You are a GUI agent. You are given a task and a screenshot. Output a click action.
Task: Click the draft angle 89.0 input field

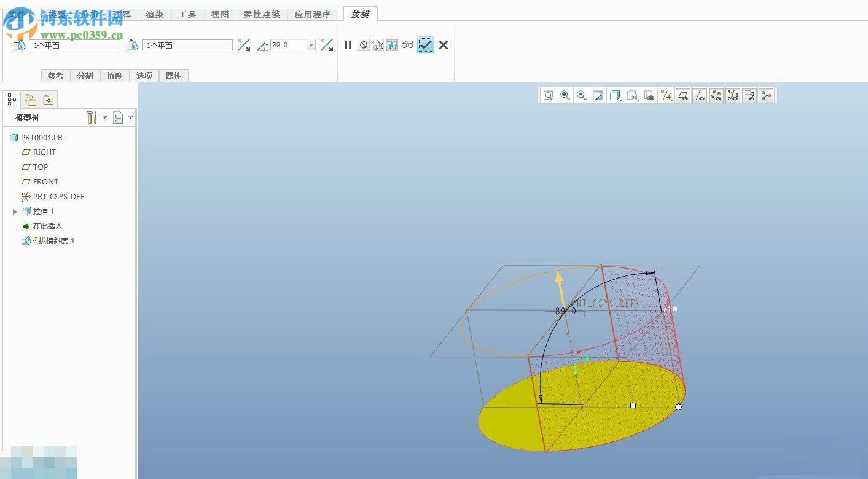click(288, 45)
